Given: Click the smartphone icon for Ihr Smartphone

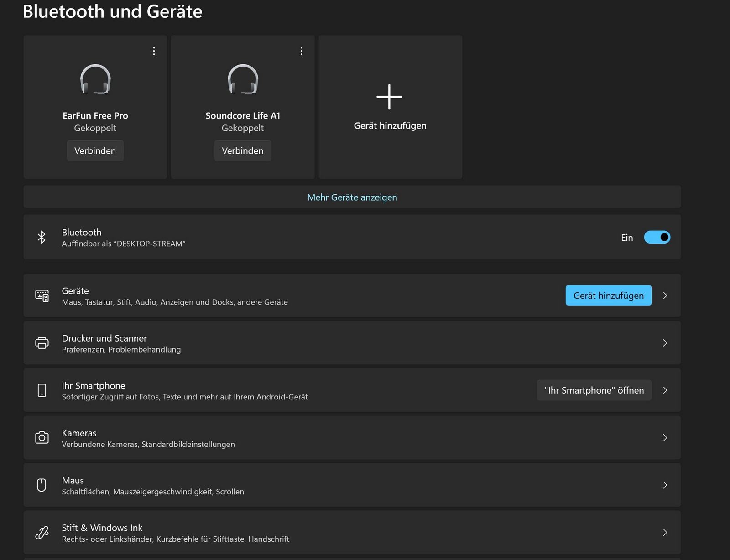Looking at the screenshot, I should tap(42, 390).
